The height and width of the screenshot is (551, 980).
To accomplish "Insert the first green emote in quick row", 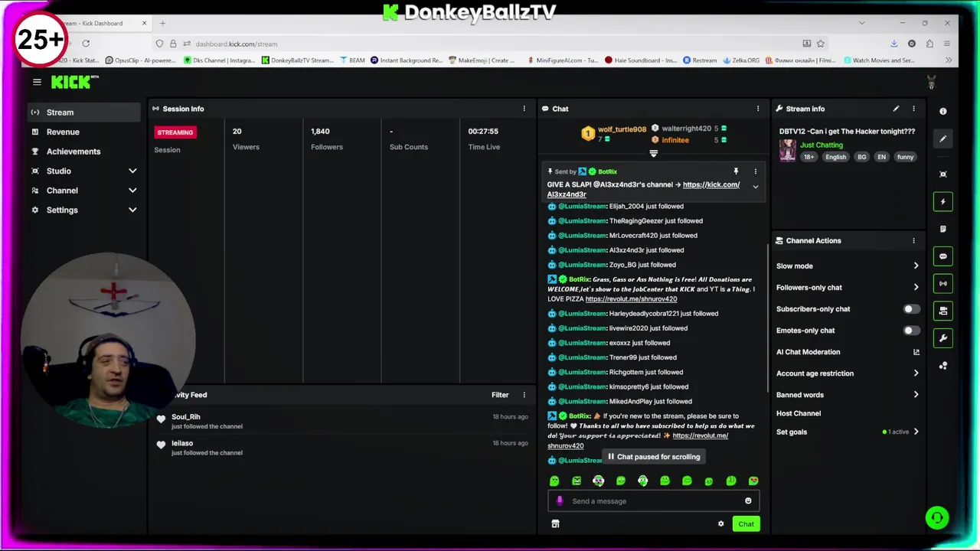I will pyautogui.click(x=554, y=481).
